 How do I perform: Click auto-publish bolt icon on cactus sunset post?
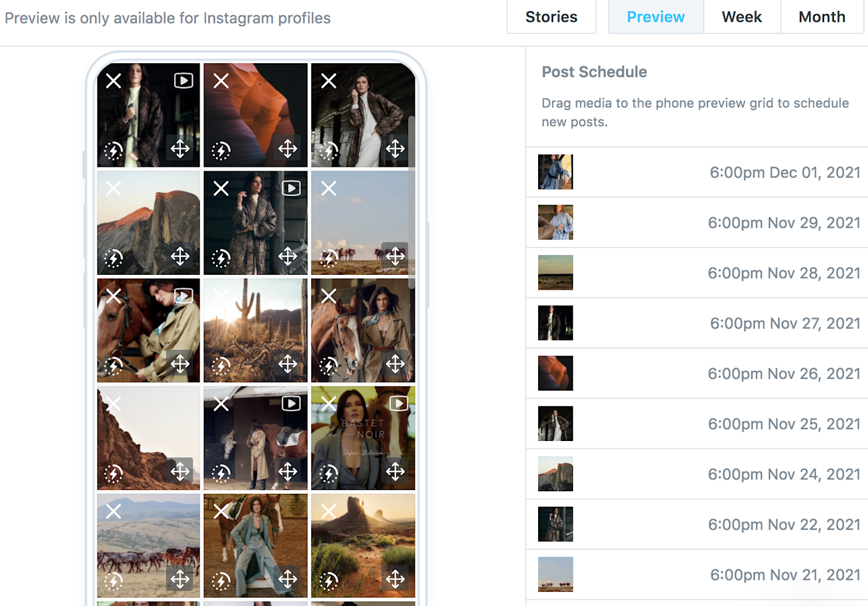[x=221, y=366]
